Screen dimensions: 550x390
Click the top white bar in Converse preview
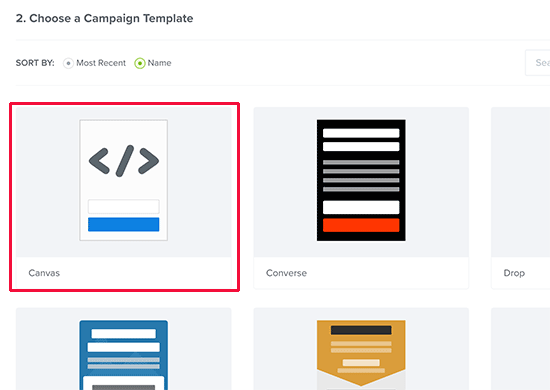361,133
